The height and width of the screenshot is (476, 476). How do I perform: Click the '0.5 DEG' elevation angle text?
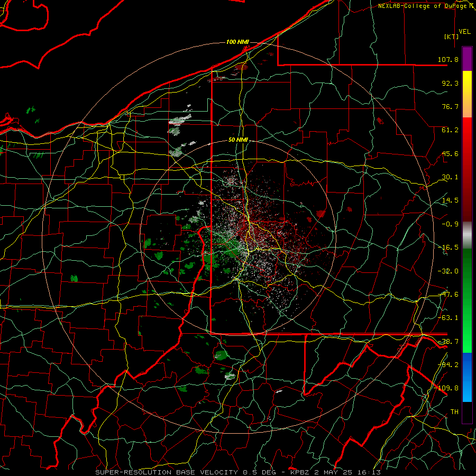pyautogui.click(x=260, y=472)
